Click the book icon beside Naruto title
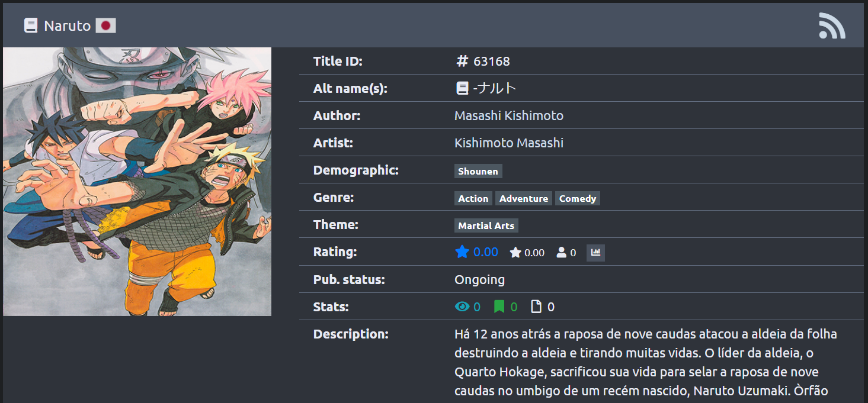The image size is (868, 403). point(31,25)
